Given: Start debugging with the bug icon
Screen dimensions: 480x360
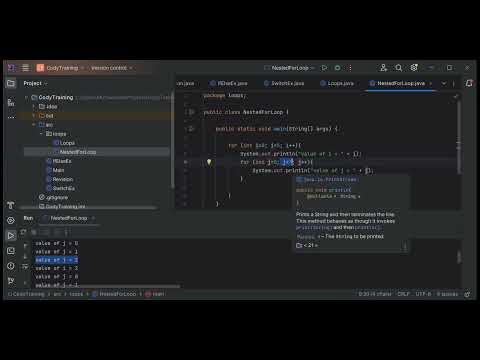Looking at the screenshot, I should (x=337, y=68).
